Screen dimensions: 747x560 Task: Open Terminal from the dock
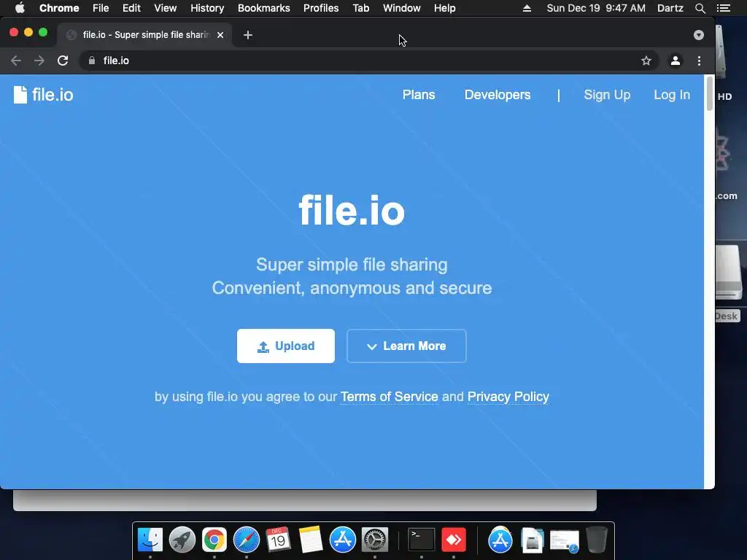point(422,540)
